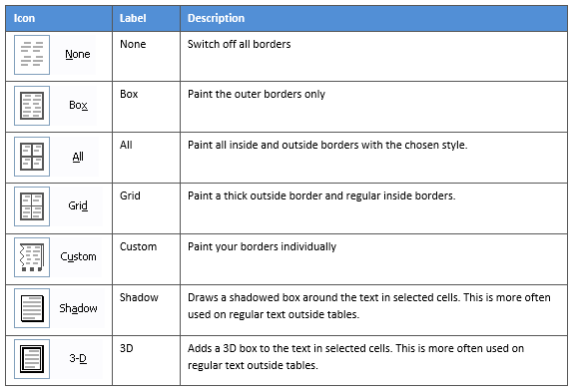Click the All label beside the icon
This screenshot has width=573, height=392.
pyautogui.click(x=78, y=157)
